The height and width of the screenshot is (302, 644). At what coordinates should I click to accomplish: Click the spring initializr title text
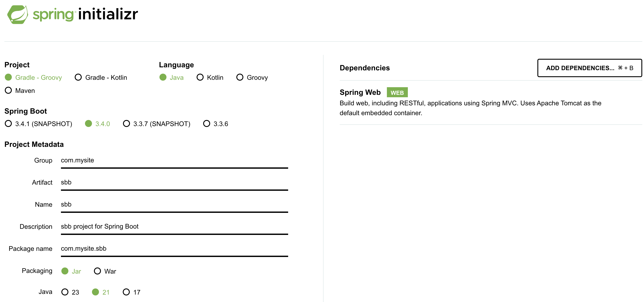click(x=85, y=14)
